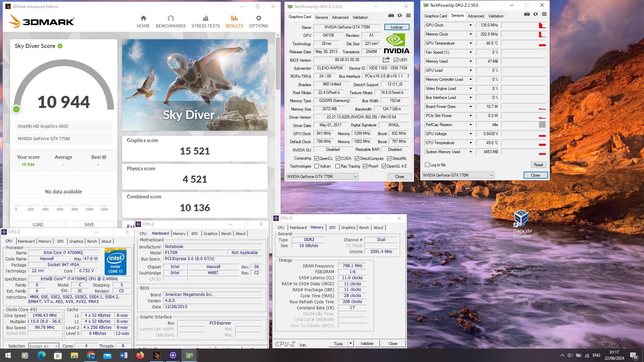
Task: Open GPU selection dropdown in left GPU-Z
Action: pyautogui.click(x=322, y=177)
